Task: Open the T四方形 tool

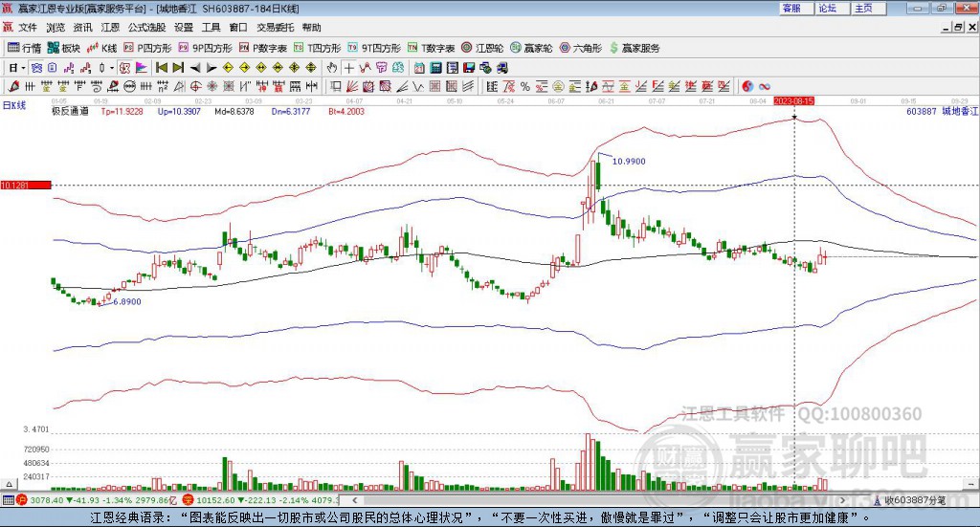Action: [317, 48]
